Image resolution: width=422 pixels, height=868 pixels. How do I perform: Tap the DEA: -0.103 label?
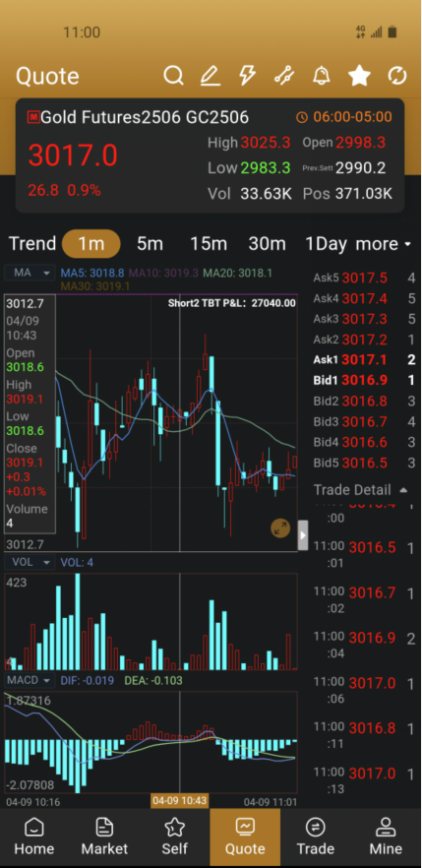pyautogui.click(x=153, y=680)
